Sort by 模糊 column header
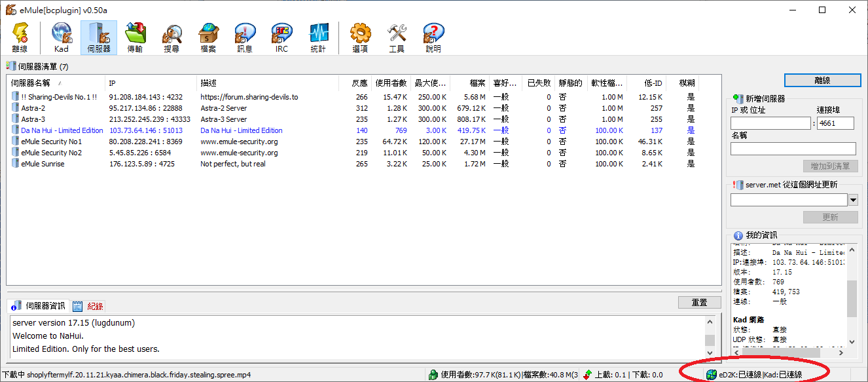This screenshot has height=382, width=868. click(682, 83)
